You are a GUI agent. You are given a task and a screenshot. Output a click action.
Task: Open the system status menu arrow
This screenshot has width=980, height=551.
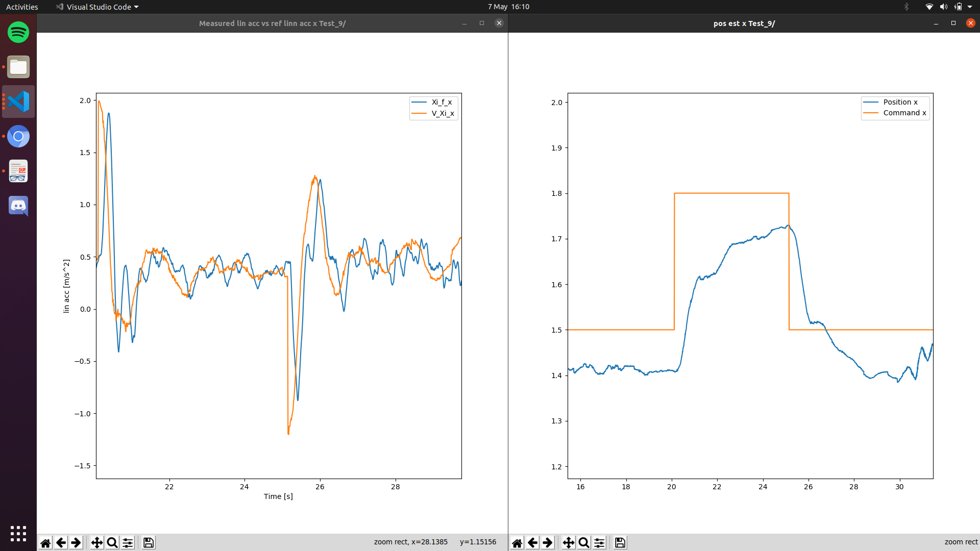coord(970,7)
